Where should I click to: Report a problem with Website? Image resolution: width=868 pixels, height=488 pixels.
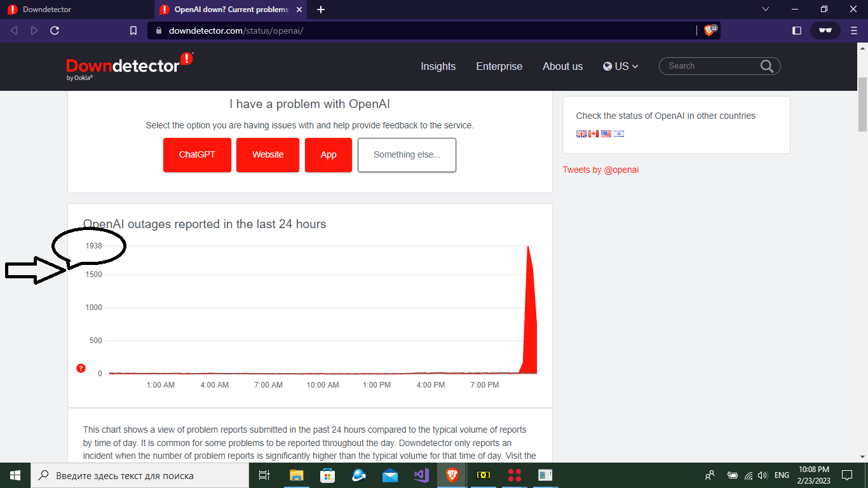pos(268,155)
